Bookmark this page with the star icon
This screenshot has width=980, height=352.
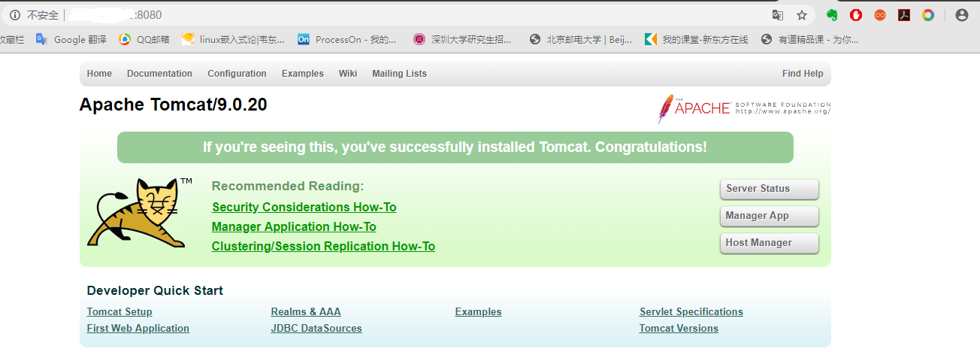(802, 15)
